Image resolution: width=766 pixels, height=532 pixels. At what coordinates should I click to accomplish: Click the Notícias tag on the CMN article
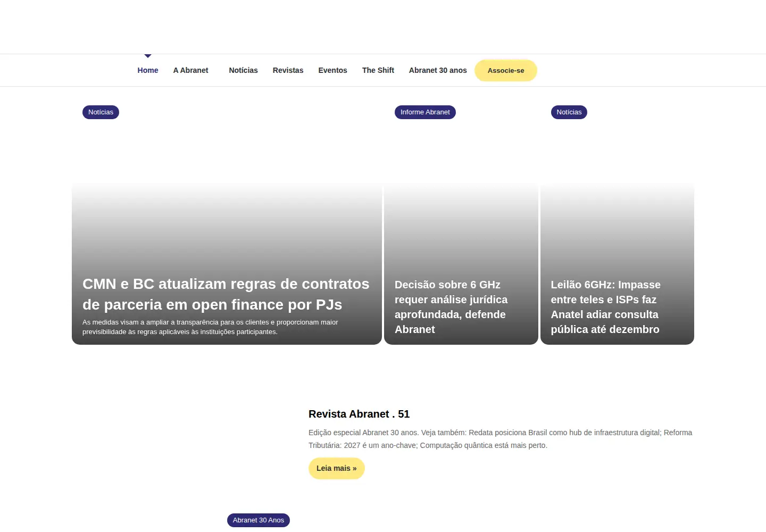101,112
